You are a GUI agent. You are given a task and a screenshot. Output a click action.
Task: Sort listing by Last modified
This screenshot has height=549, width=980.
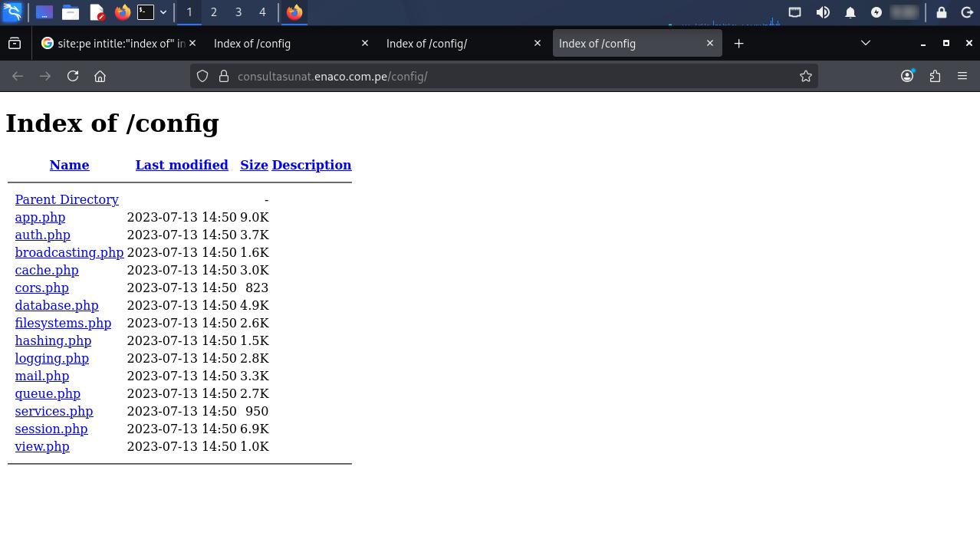182,165
